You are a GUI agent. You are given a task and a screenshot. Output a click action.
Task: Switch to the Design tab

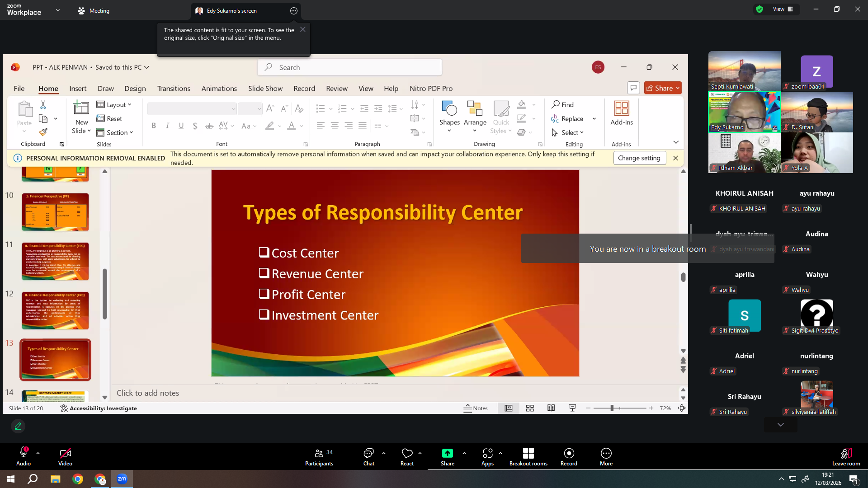135,88
